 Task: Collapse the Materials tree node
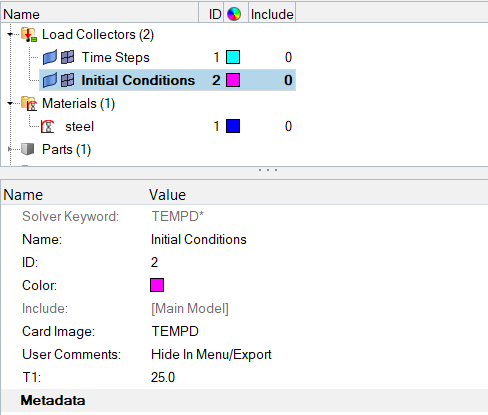click(10, 103)
